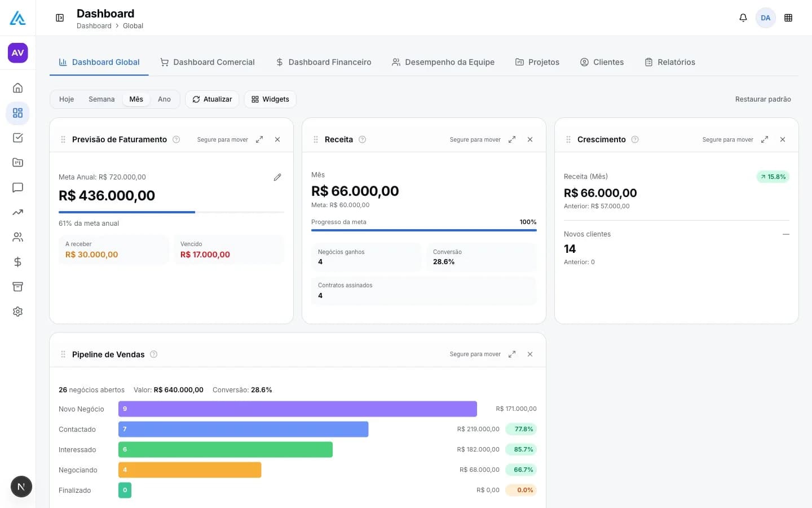The height and width of the screenshot is (508, 812).
Task: Click the Global breadcrumb item
Action: tap(133, 26)
